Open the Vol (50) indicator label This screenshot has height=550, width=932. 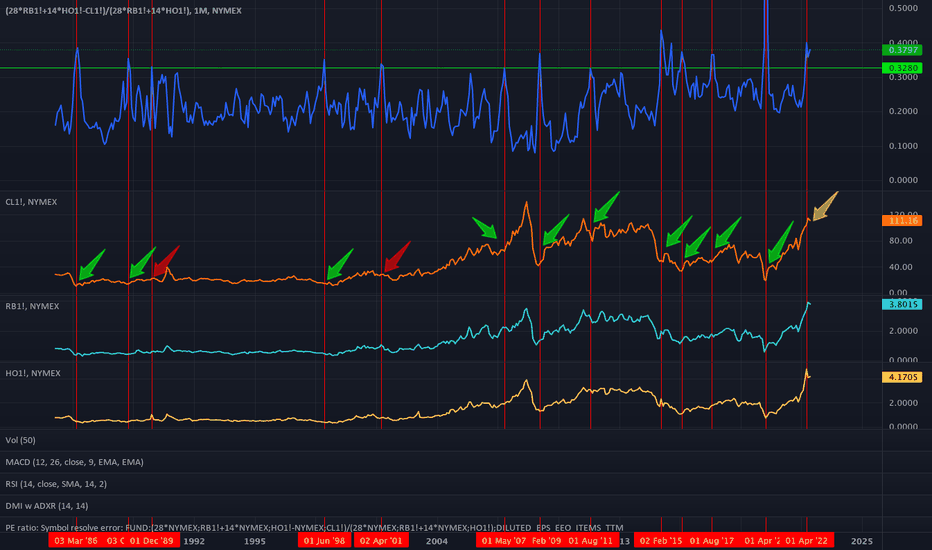[x=20, y=440]
